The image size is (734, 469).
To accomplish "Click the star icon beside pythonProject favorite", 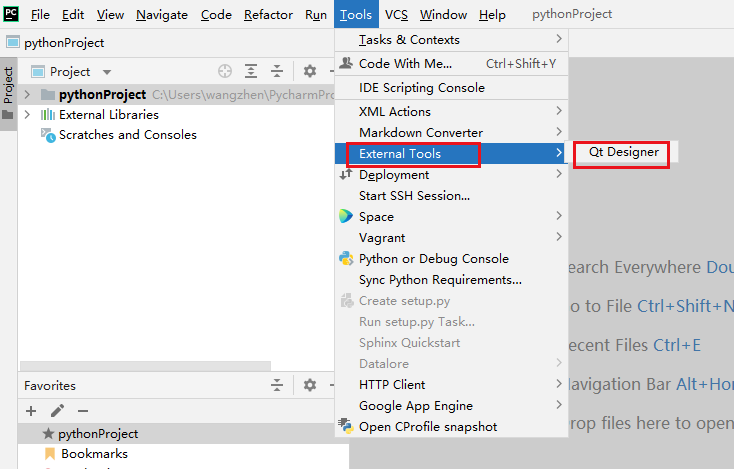I will [x=48, y=433].
